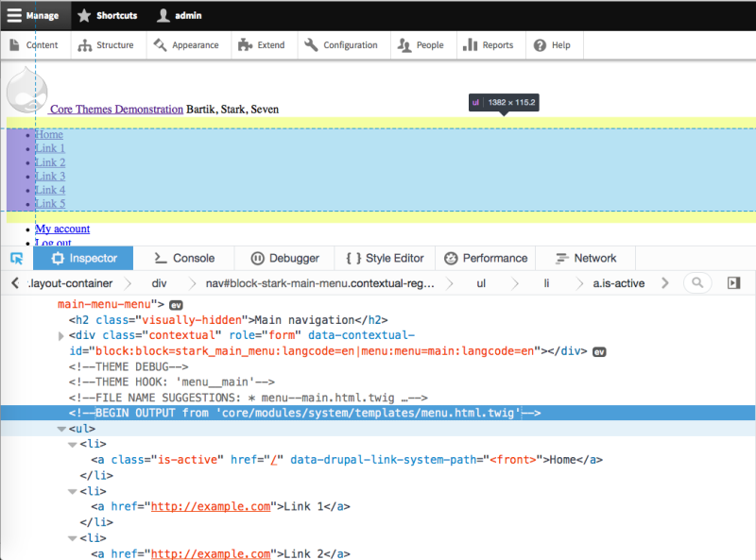Click the Link 5 navigation link

coord(50,204)
